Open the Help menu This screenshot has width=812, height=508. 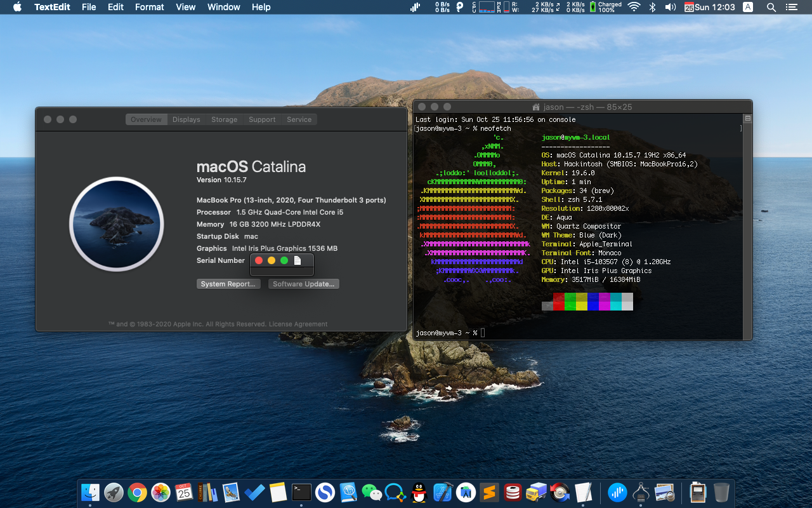(x=261, y=7)
